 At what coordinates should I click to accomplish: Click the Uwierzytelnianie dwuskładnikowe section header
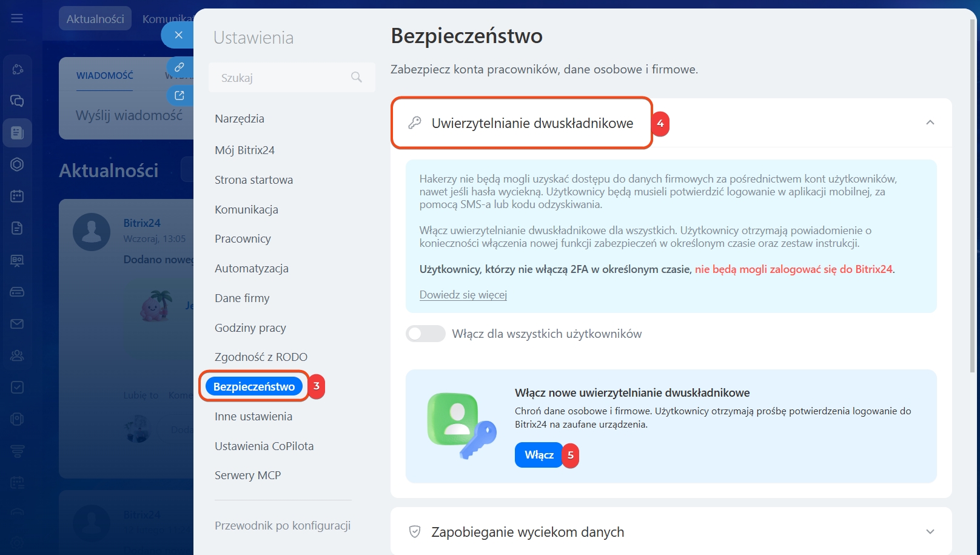(x=532, y=123)
